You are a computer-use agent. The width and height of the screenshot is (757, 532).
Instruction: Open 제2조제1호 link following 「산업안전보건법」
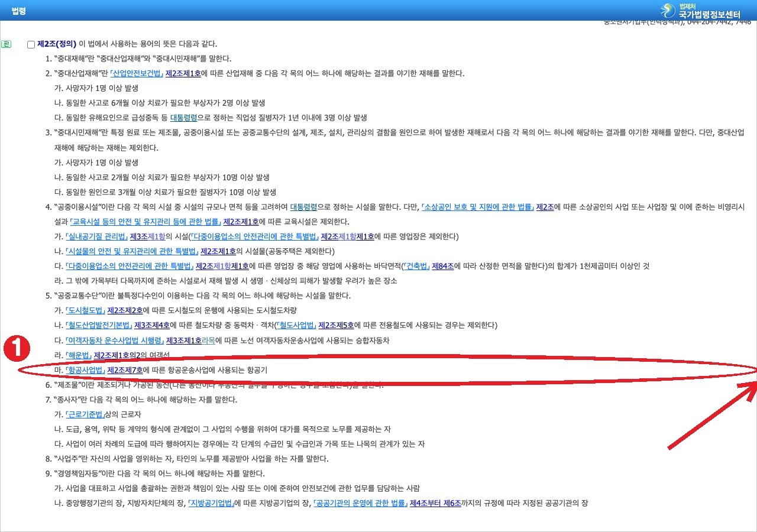click(183, 73)
